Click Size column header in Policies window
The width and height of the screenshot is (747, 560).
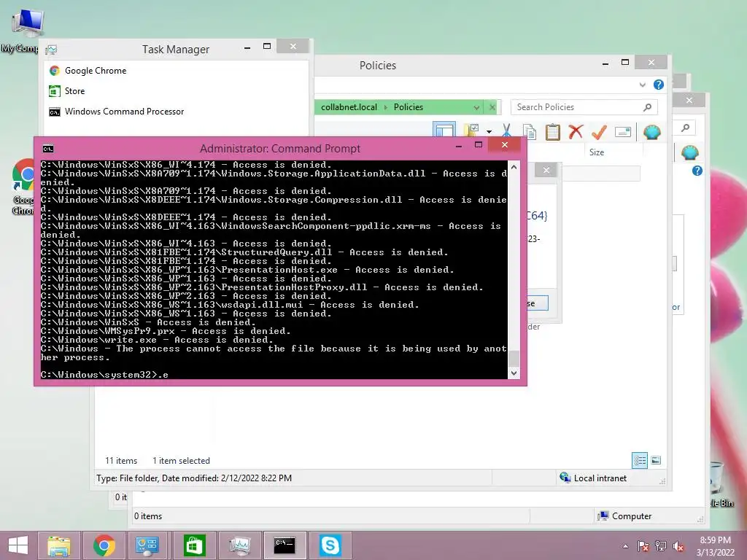pyautogui.click(x=597, y=152)
